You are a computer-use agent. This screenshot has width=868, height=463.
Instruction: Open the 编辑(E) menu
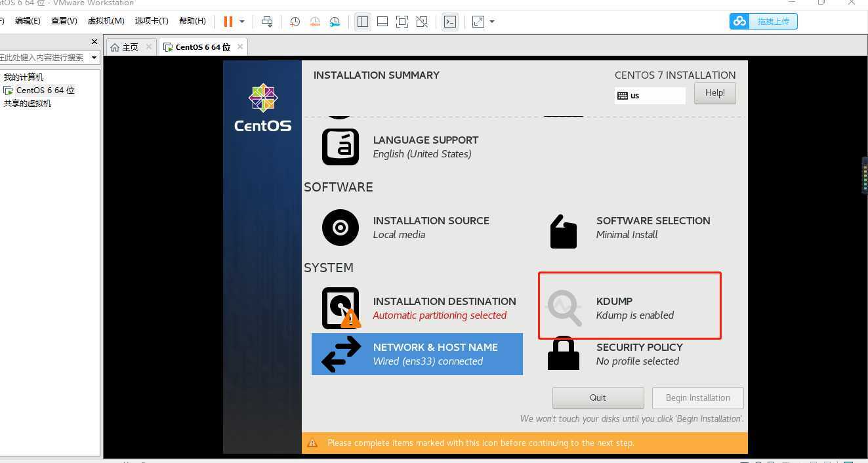click(x=28, y=21)
